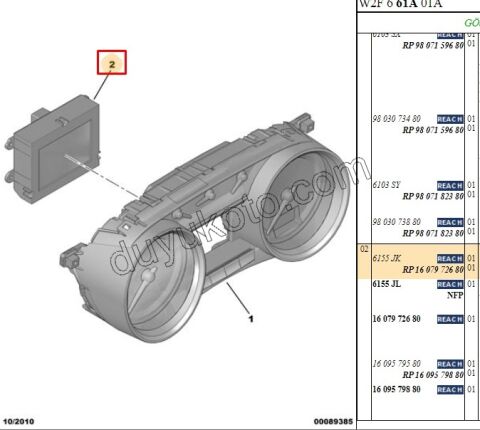Click the REACH badge next to bold 16 095 798 80

pos(450,389)
